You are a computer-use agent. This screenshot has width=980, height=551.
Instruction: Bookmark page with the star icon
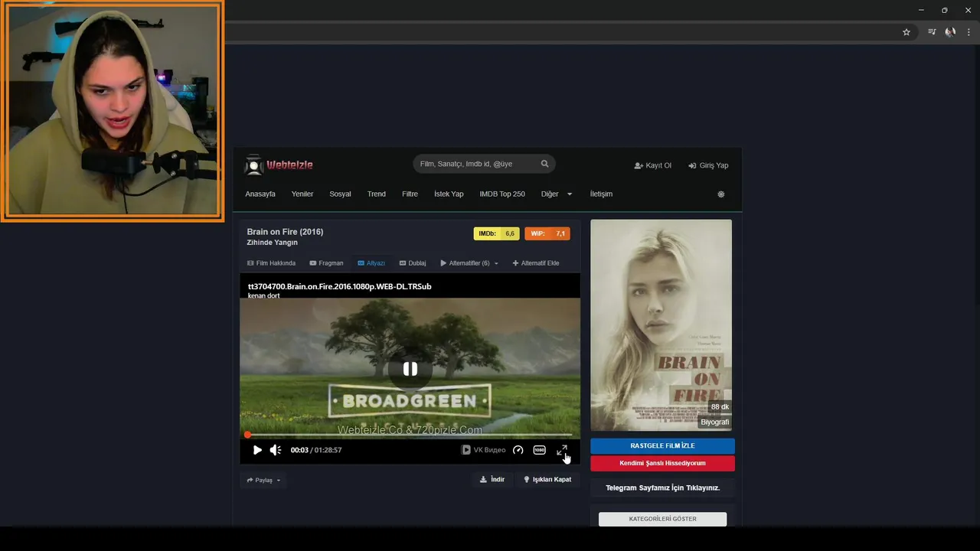pyautogui.click(x=906, y=32)
